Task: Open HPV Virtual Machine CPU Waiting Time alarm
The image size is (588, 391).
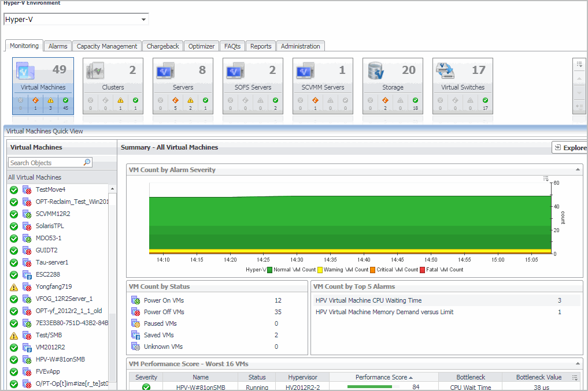Action: coord(368,300)
